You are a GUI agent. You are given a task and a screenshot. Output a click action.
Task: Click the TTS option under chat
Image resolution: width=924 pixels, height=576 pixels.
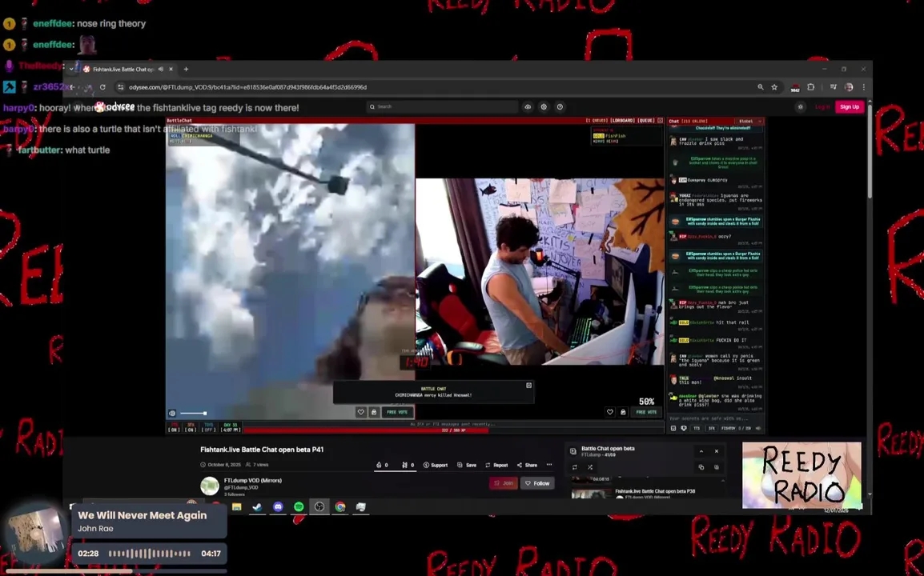click(x=697, y=428)
